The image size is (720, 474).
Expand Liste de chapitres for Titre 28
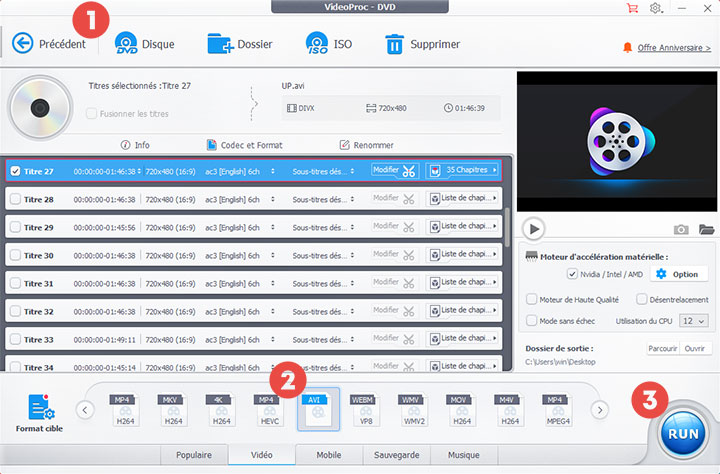click(x=462, y=198)
